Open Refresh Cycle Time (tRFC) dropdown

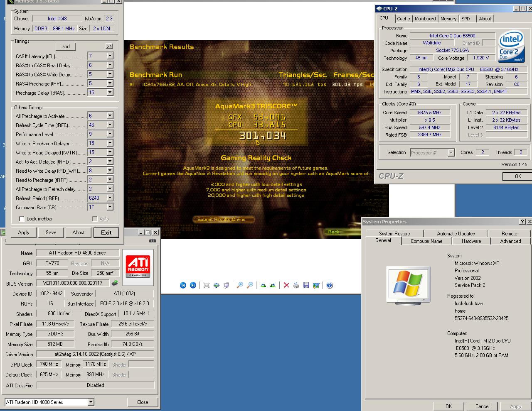pos(110,125)
